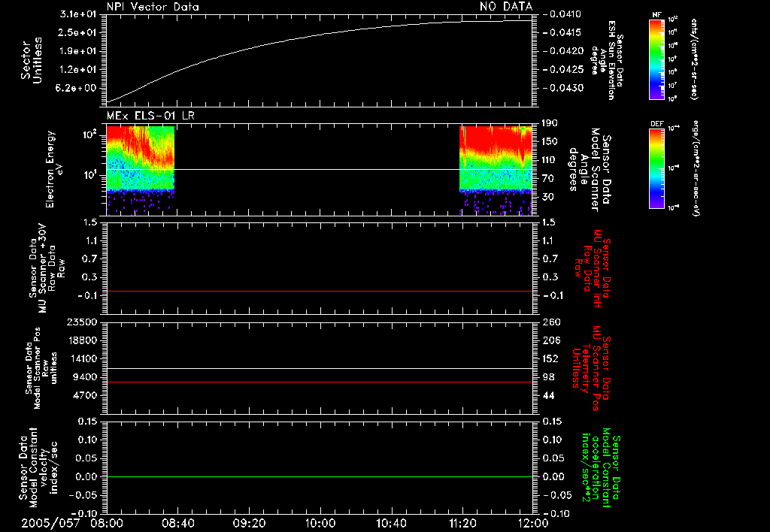Click the 'Sector Unitless' axis title
Image resolution: width=770 pixels, height=532 pixels.
tap(32, 60)
